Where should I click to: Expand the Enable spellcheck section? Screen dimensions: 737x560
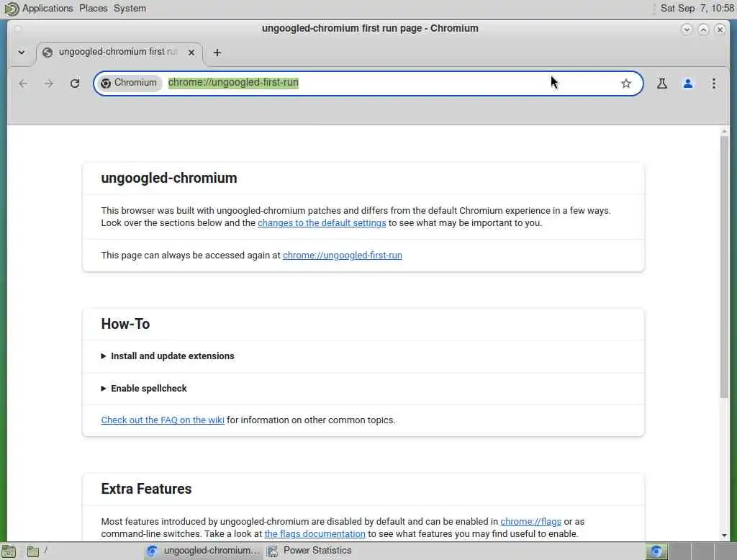pos(144,389)
